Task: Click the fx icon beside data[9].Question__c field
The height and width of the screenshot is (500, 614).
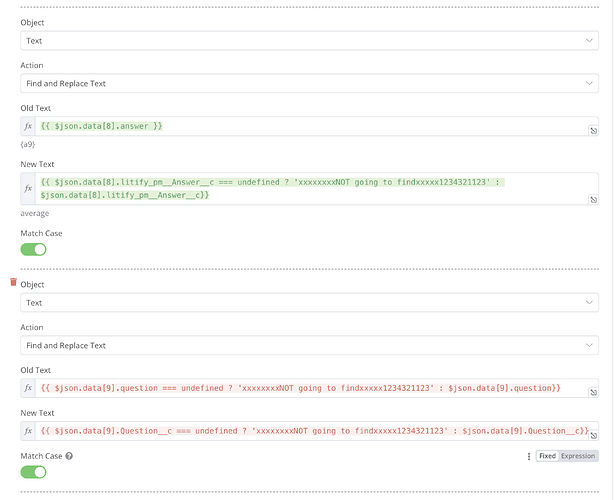Action: click(29, 430)
